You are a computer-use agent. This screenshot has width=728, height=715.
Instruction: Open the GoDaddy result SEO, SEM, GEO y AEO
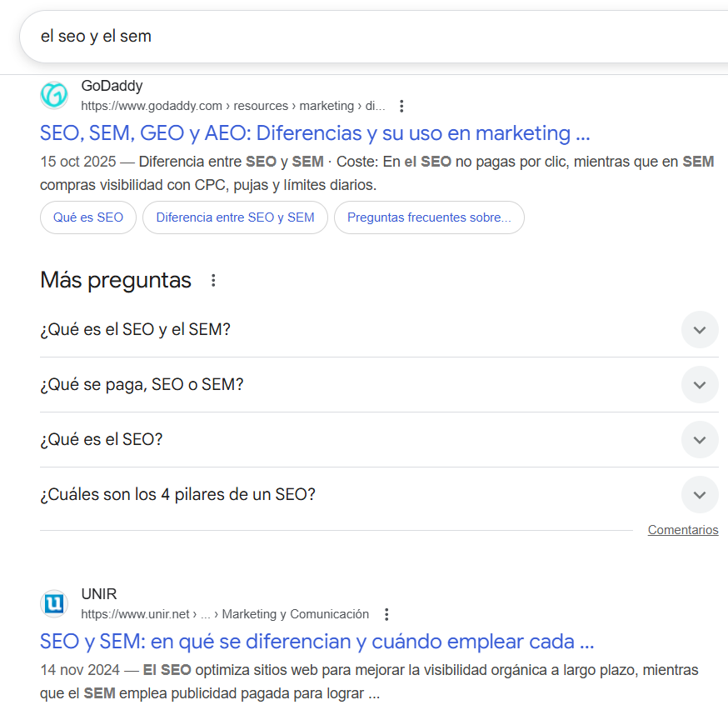tap(315, 133)
